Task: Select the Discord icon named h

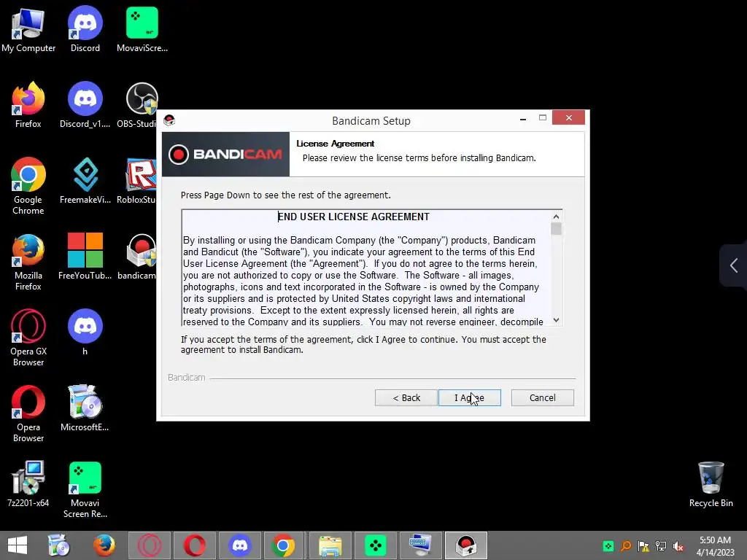Action: (x=85, y=332)
